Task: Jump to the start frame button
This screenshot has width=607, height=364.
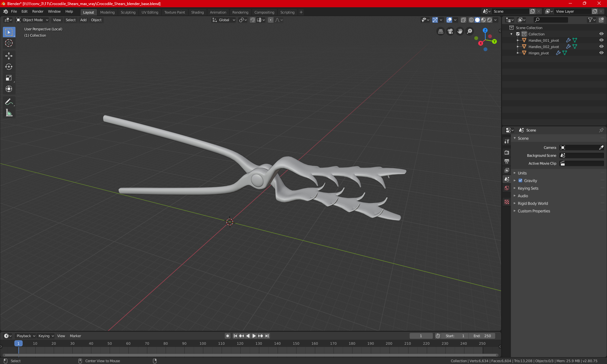Action: tap(235, 336)
